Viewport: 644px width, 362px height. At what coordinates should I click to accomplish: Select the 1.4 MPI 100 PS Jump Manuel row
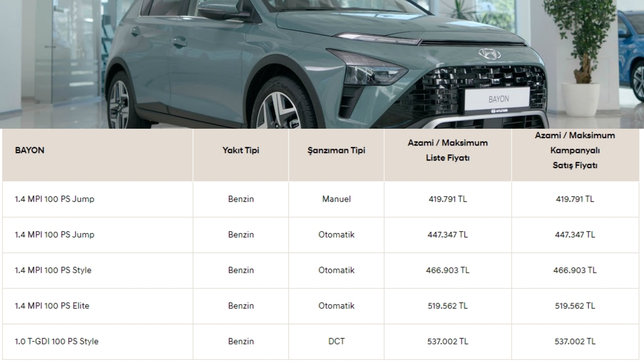(x=55, y=199)
